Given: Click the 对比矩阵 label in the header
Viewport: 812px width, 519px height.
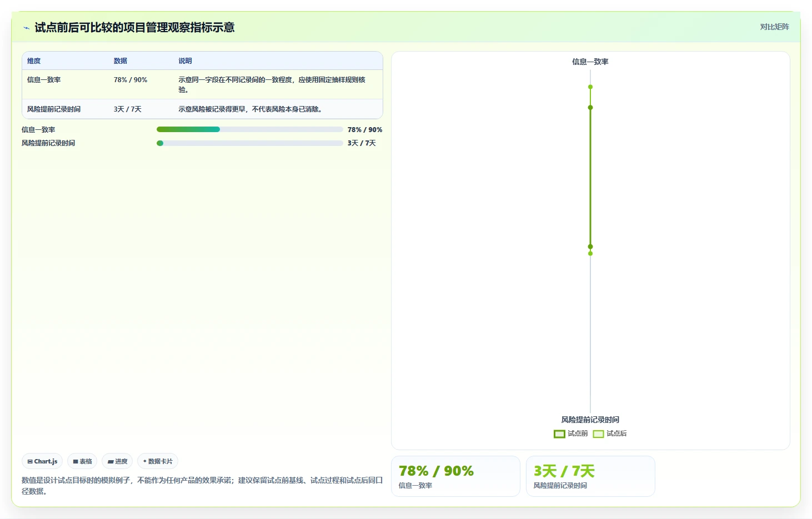Looking at the screenshot, I should click(x=774, y=27).
